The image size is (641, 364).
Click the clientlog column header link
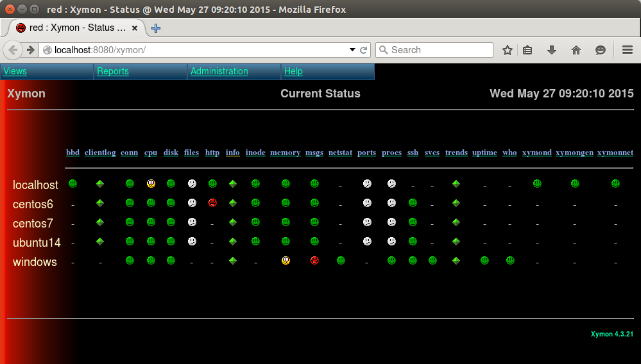(100, 153)
